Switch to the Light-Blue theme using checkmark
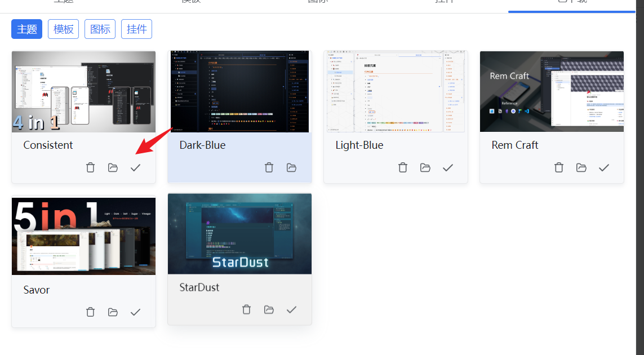644x355 pixels. click(448, 168)
